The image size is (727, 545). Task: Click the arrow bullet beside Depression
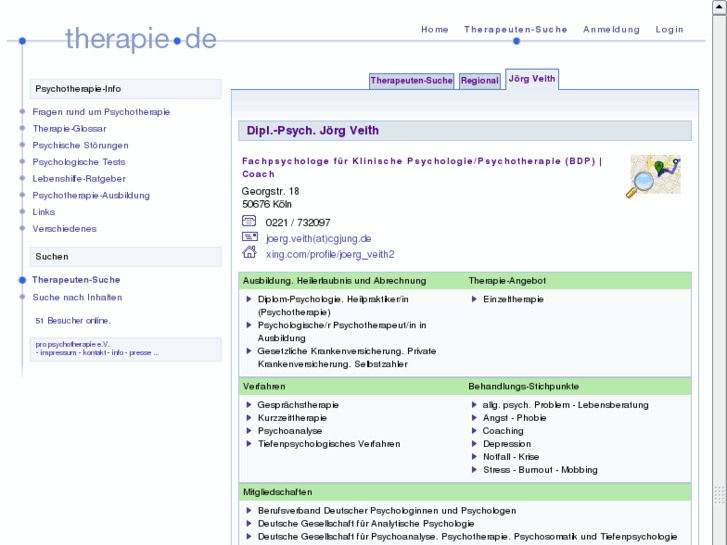474,444
